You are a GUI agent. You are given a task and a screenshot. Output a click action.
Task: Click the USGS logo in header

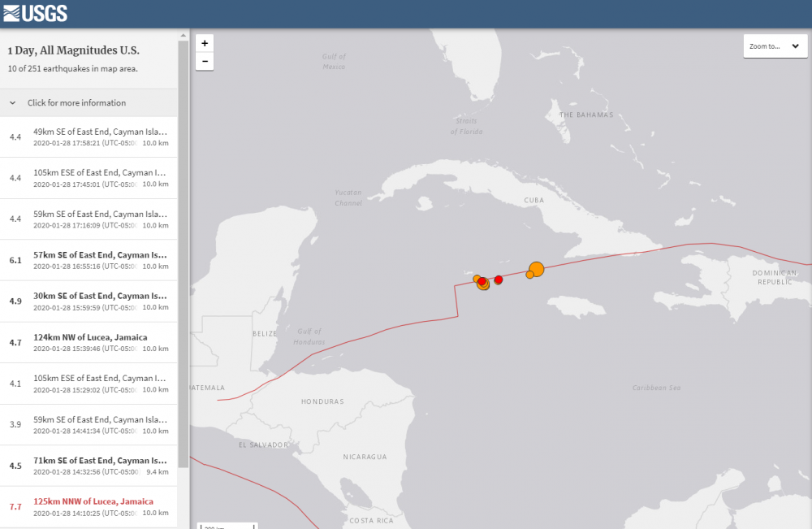[35, 13]
